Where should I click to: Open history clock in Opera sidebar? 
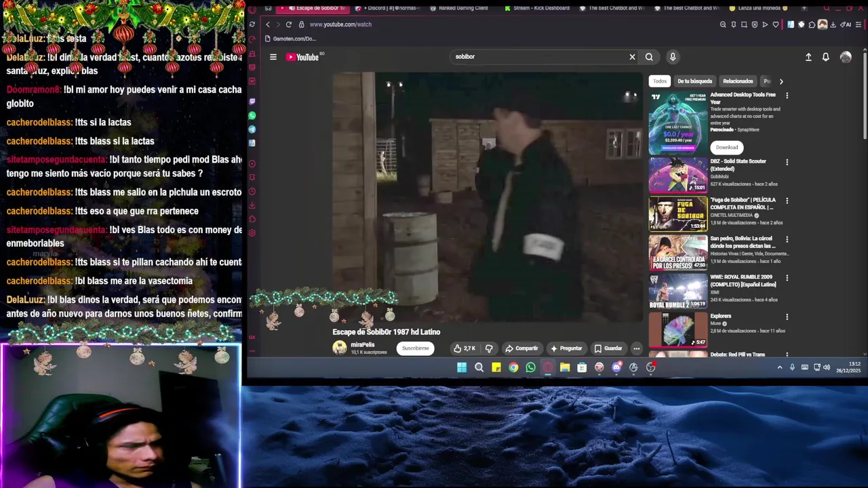click(x=252, y=190)
